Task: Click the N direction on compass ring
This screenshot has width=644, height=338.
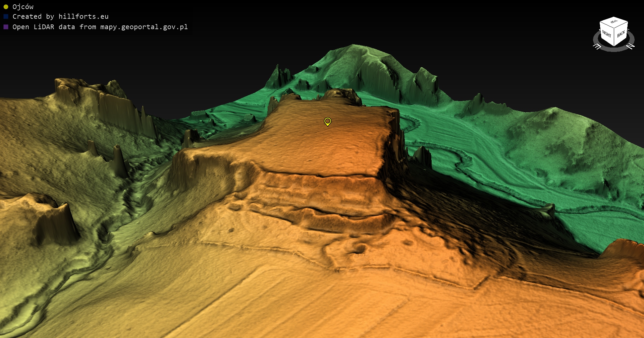Action: (x=630, y=46)
